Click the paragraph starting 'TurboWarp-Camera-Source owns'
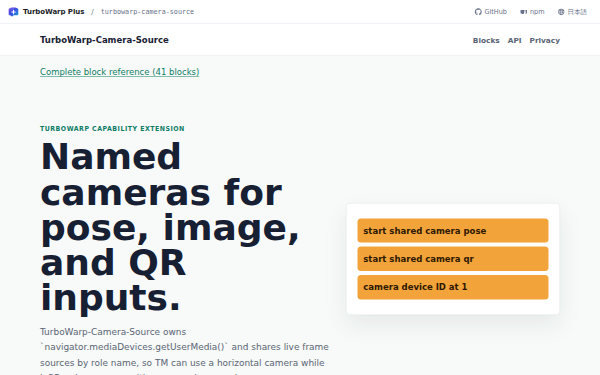Viewport: 600px width, 375px height. (x=184, y=351)
